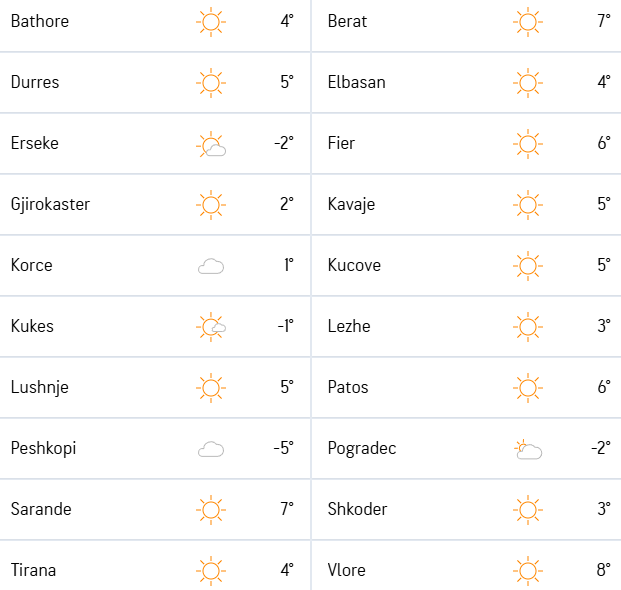Select the Patos city name

point(348,387)
